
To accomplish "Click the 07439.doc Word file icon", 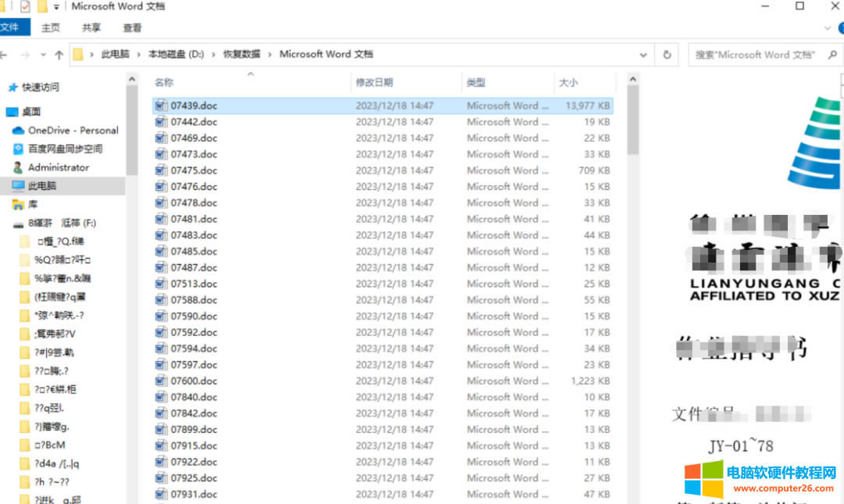I will pos(162,105).
